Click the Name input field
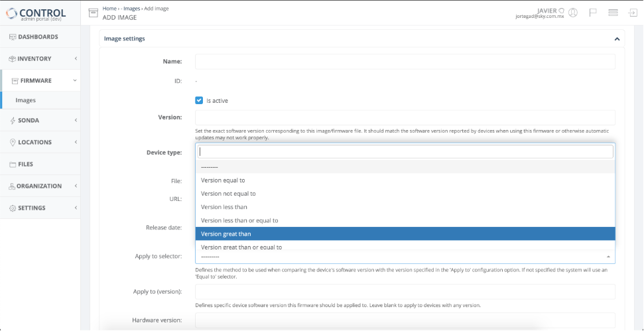The image size is (644, 331). [405, 62]
